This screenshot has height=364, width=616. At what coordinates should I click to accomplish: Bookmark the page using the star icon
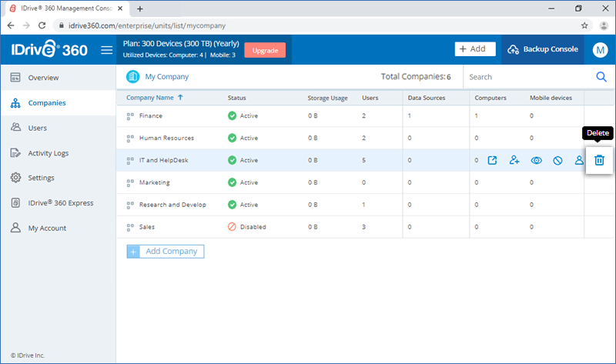tap(584, 25)
